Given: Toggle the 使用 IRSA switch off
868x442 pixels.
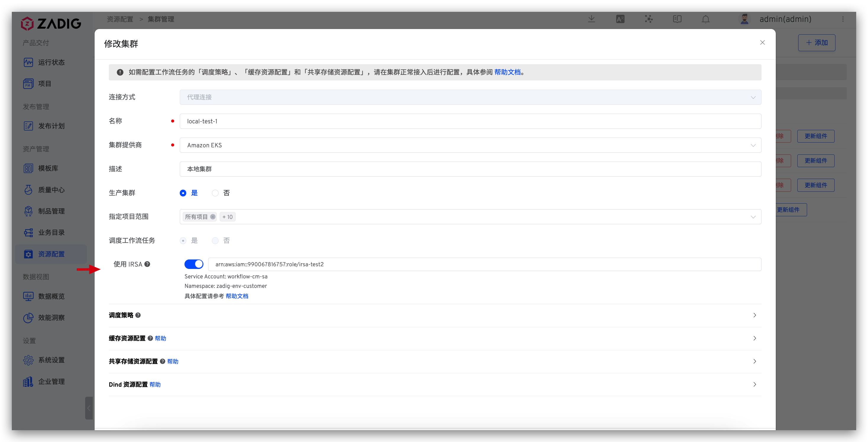Looking at the screenshot, I should coord(194,264).
